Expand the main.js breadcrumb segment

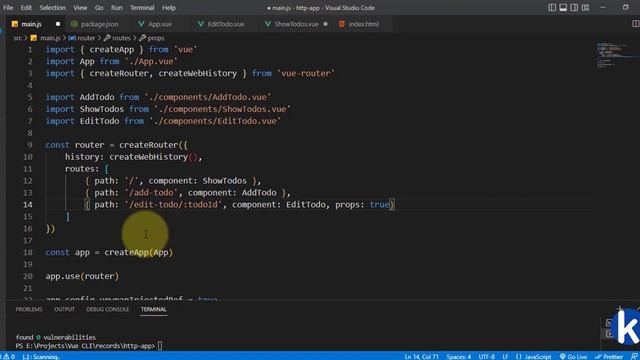pos(50,38)
